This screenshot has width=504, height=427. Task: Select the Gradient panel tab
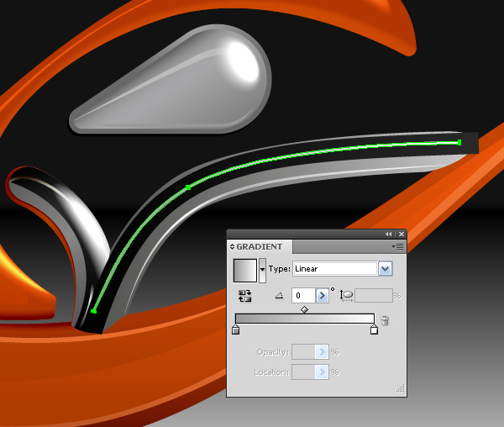click(x=260, y=246)
